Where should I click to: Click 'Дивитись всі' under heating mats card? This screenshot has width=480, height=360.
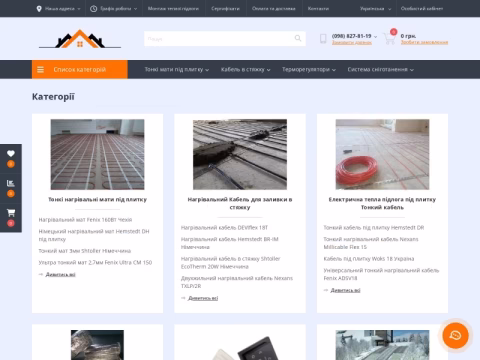[60, 274]
